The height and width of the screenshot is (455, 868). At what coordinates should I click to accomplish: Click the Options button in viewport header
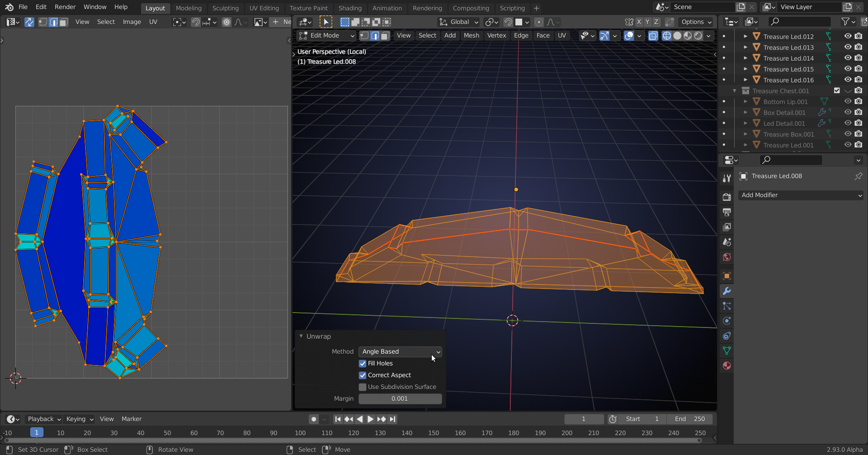[x=696, y=22]
